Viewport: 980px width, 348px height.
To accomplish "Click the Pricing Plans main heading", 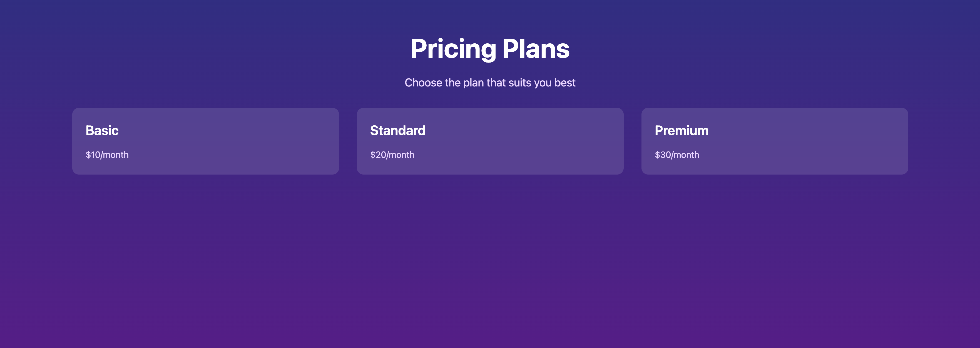I will coord(490,49).
